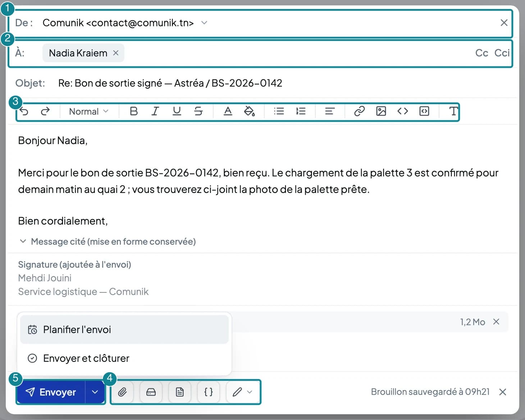Send the email with Envoyer
Screen dimensions: 525x420
[x=51, y=392]
